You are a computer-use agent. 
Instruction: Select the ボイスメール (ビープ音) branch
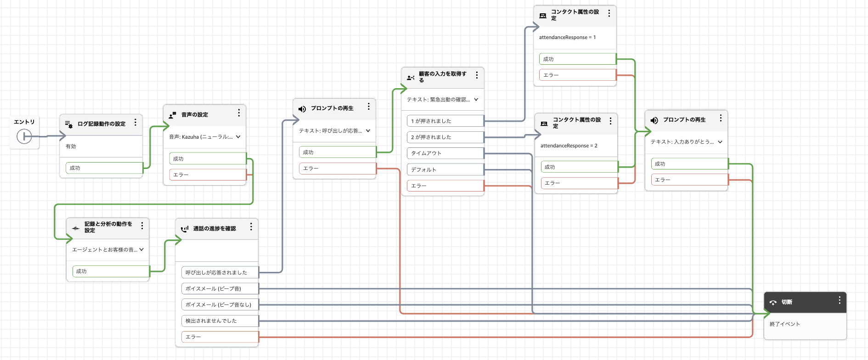point(220,288)
